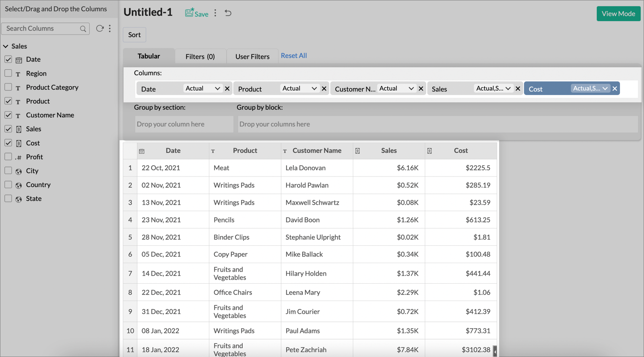Screen dimensions: 644x357
Task: Remove the Product column chip with X
Action: [324, 89]
